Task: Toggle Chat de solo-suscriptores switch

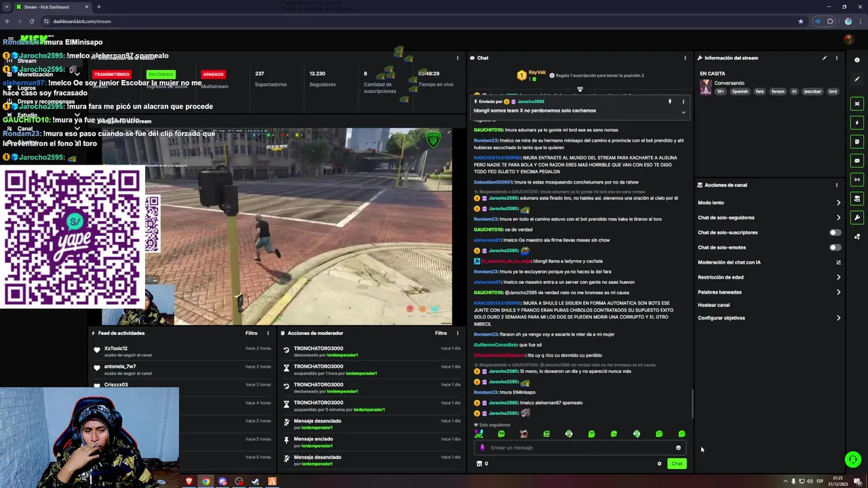Action: pos(835,232)
